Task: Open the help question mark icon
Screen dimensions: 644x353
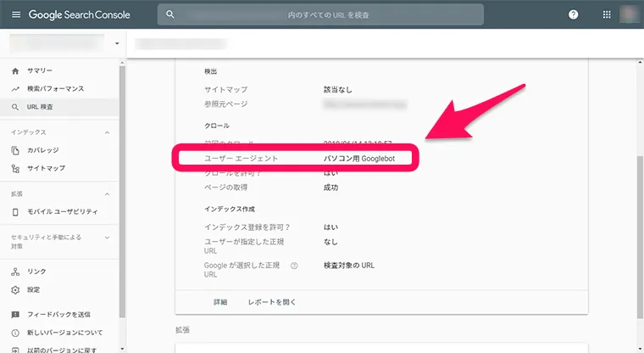Action: click(x=573, y=14)
